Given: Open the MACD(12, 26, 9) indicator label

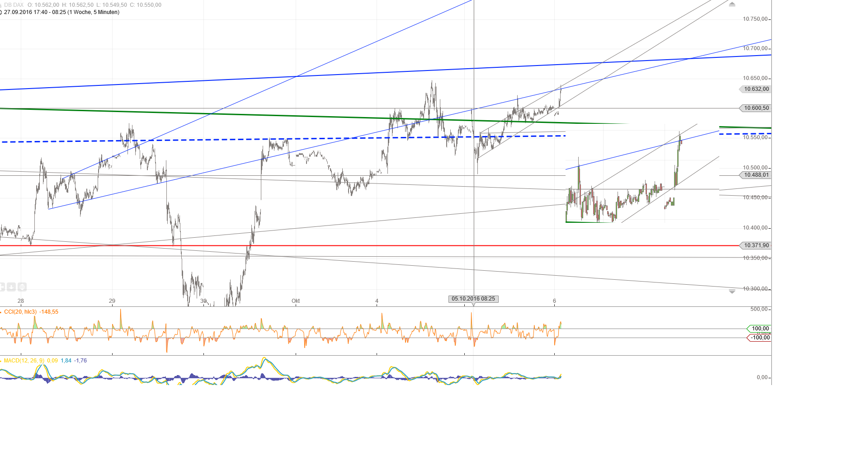Looking at the screenshot, I should tap(24, 361).
